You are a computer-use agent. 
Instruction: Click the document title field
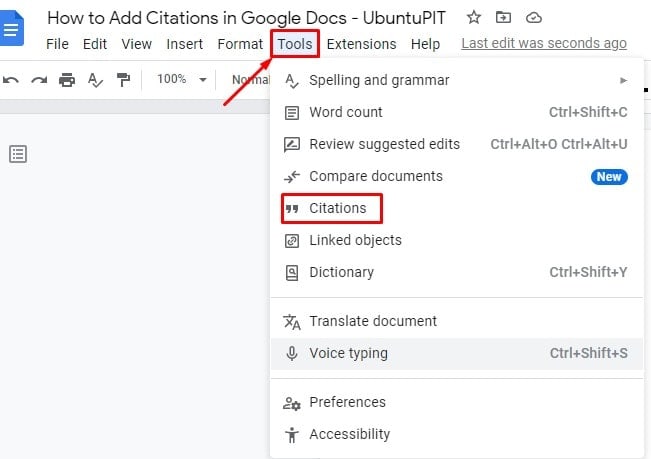click(246, 18)
